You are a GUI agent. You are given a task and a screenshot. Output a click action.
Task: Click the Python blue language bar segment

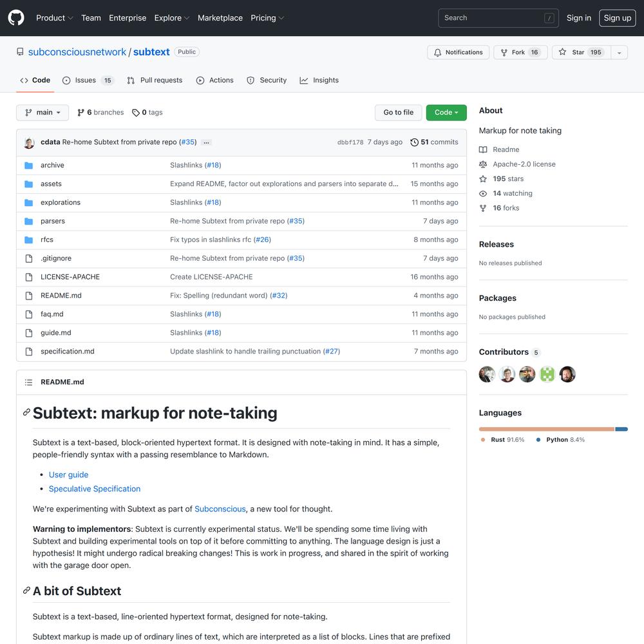pyautogui.click(x=621, y=429)
